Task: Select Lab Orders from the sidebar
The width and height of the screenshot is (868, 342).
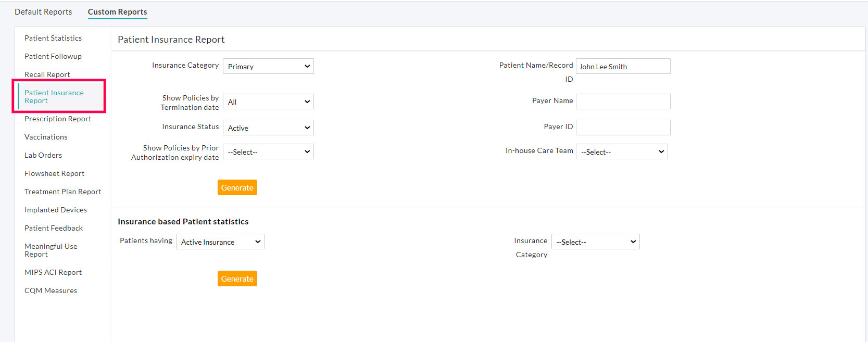Action: (x=43, y=155)
